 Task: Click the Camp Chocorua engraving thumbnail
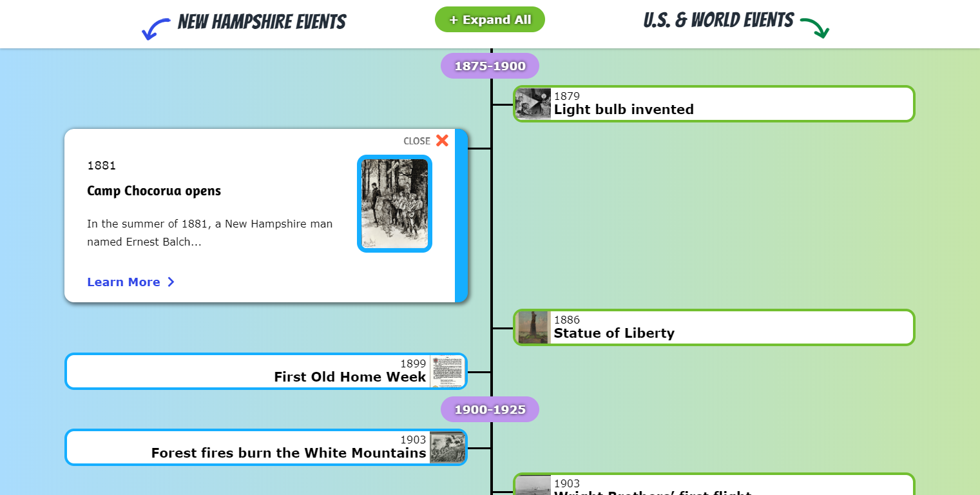[394, 204]
